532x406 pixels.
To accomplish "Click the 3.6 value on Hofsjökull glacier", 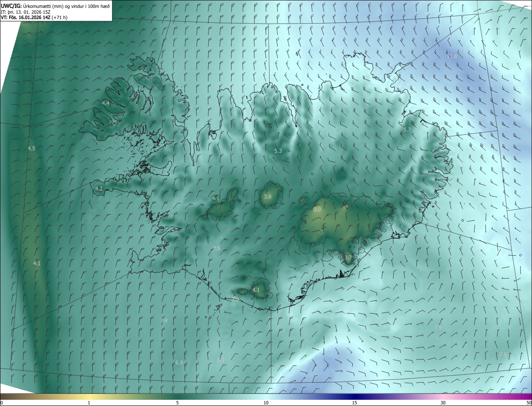I will 268,197.
